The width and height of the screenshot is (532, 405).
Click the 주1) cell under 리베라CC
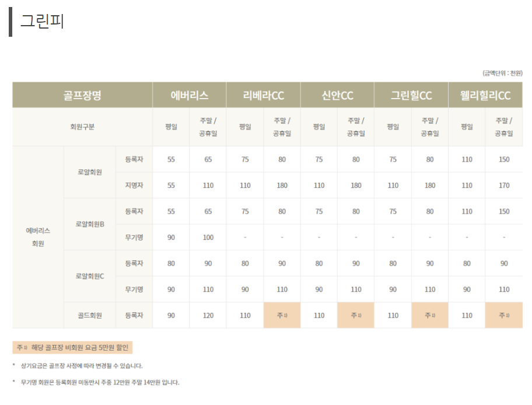[282, 315]
